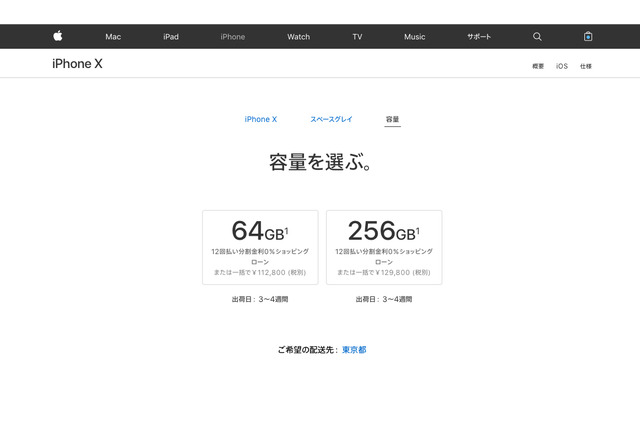Open サポート in the navigation bar

(x=479, y=37)
